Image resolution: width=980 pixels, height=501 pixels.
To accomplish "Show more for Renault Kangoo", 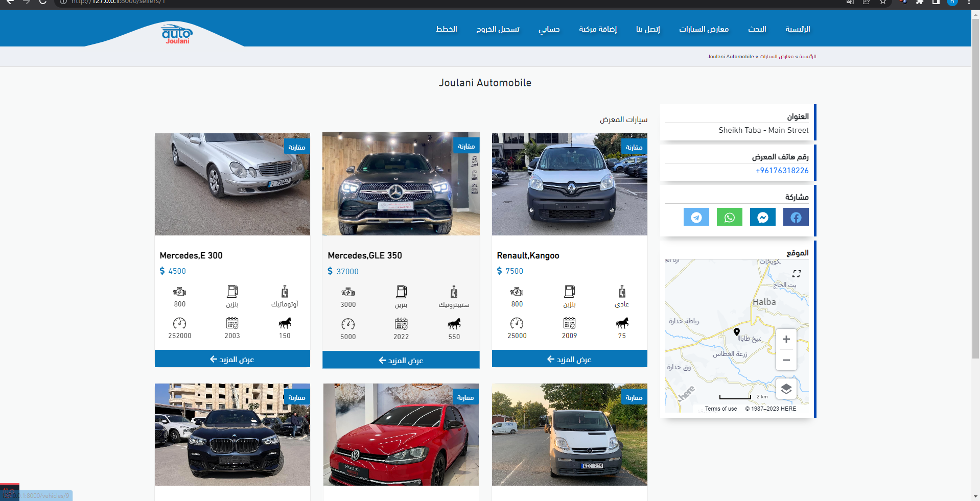I will point(570,359).
